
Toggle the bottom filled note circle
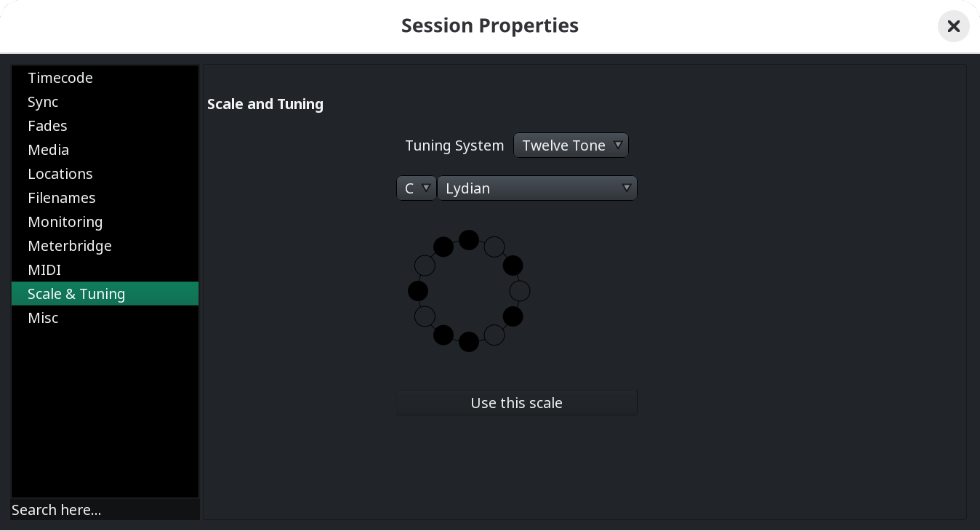[469, 342]
